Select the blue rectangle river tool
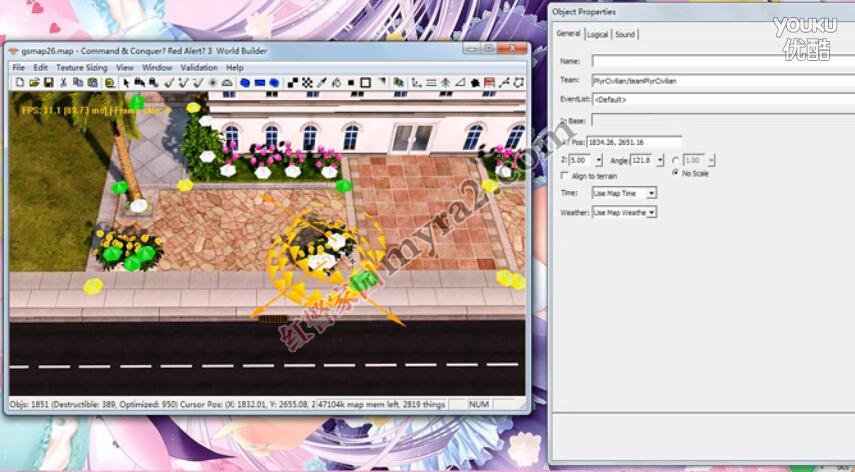The image size is (855, 472). coord(259,82)
